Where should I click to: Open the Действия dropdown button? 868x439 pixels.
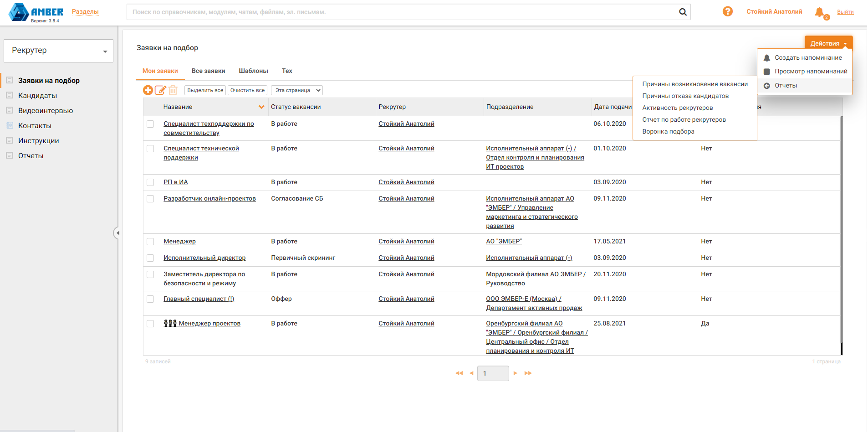828,43
